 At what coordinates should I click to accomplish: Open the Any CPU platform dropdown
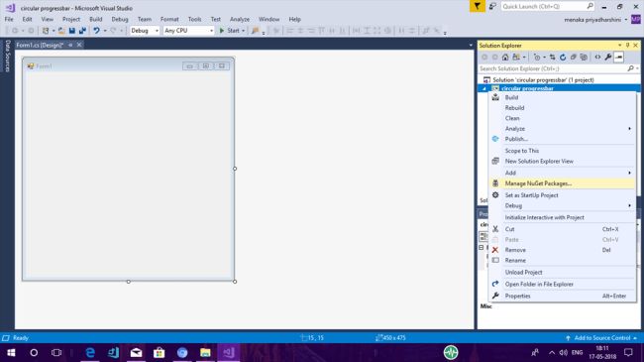click(x=188, y=31)
